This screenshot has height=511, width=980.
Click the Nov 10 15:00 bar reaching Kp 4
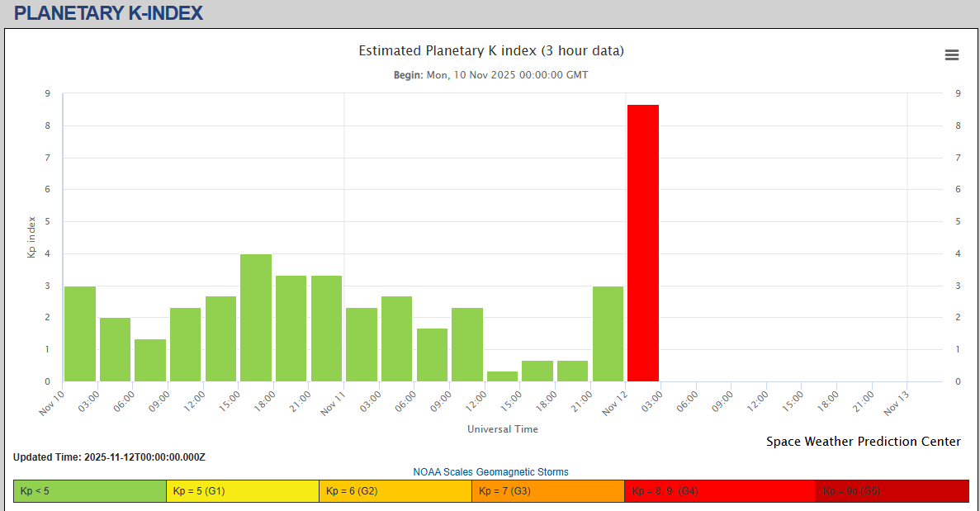point(256,317)
